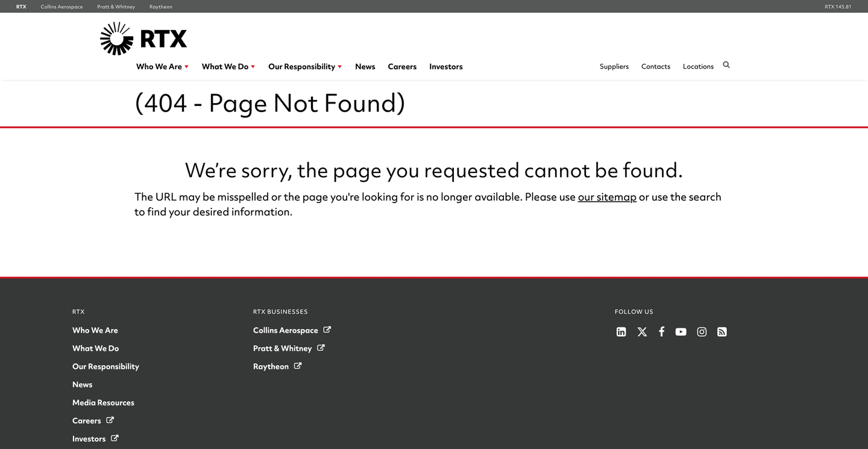868x449 pixels.
Task: Open Suppliers link in header
Action: (x=614, y=67)
